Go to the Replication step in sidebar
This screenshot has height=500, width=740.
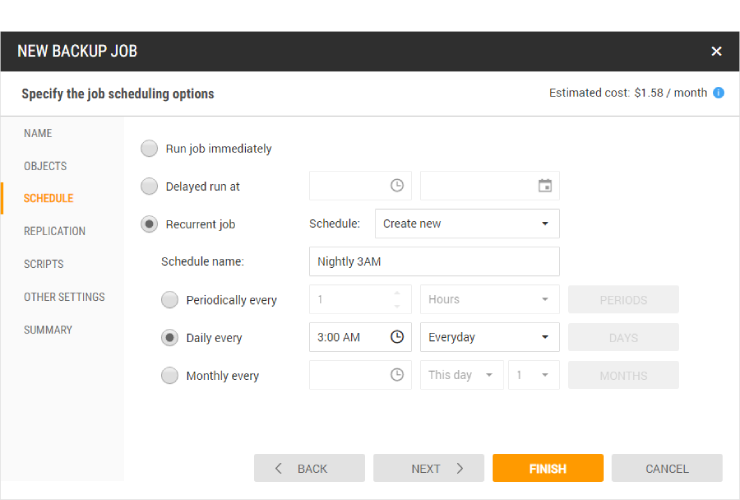[x=55, y=231]
